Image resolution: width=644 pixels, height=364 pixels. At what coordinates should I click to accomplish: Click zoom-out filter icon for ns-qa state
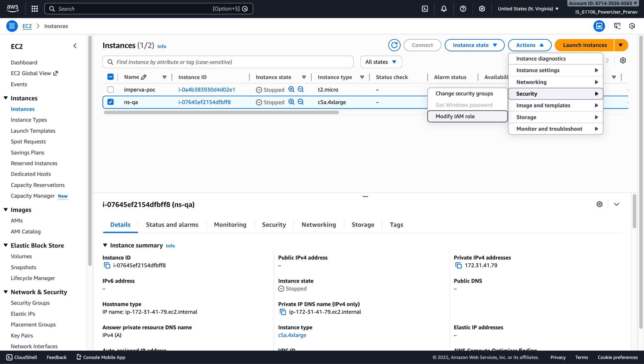click(x=301, y=102)
